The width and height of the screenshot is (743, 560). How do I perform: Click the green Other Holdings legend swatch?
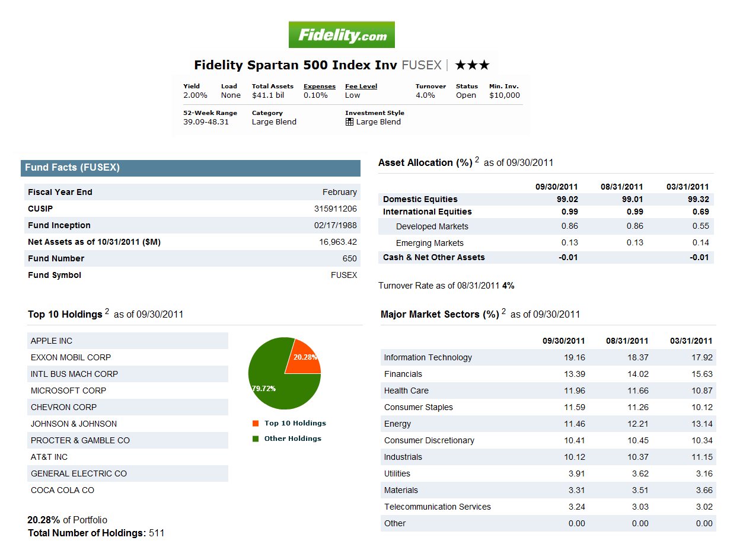[256, 439]
